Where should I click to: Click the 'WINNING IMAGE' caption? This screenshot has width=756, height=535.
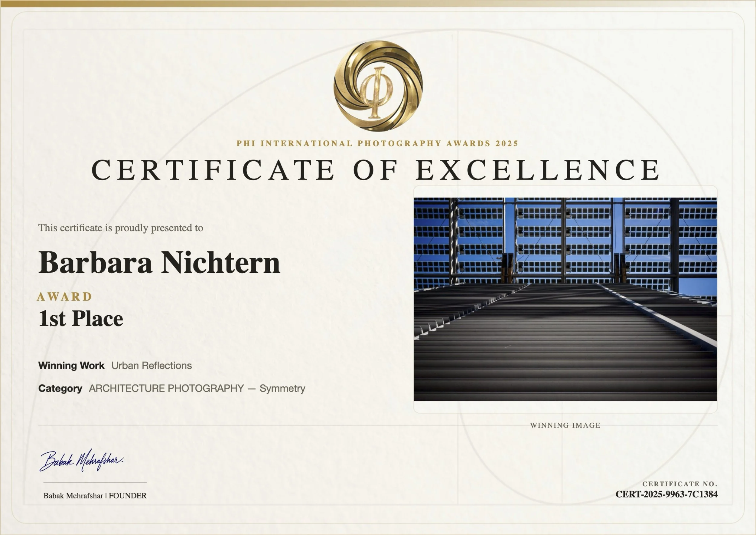(565, 425)
